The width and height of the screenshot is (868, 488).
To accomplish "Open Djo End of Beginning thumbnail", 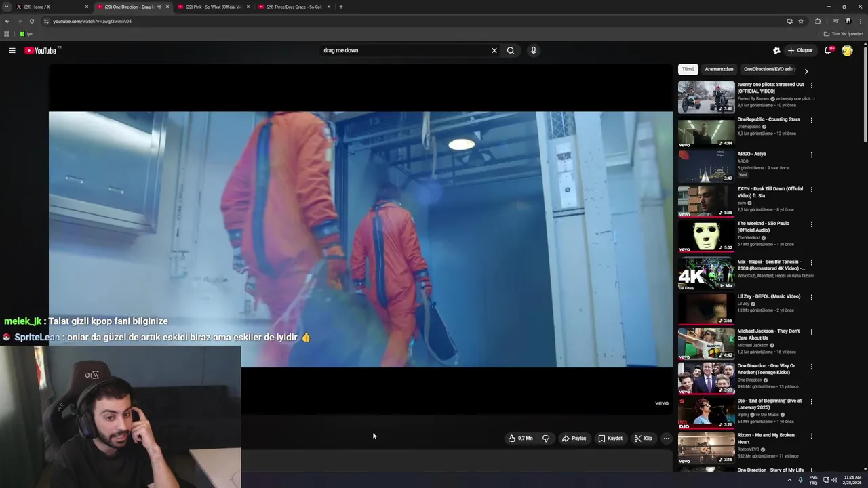I will tap(706, 413).
